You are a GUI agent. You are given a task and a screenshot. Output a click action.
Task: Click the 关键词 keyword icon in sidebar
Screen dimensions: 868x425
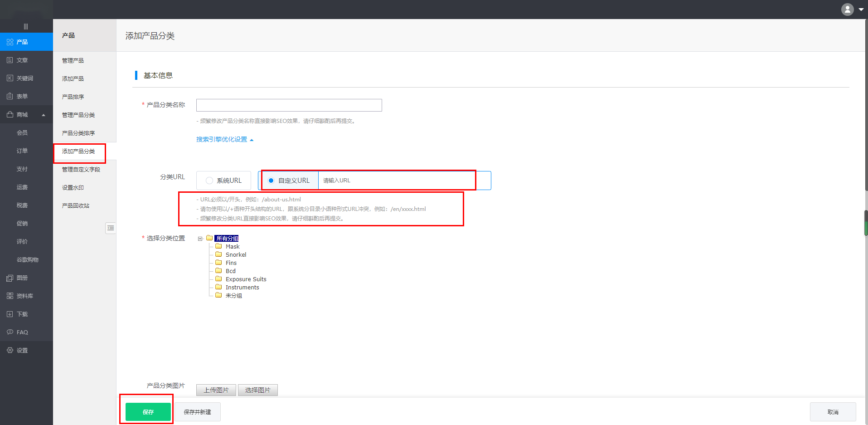[10, 78]
